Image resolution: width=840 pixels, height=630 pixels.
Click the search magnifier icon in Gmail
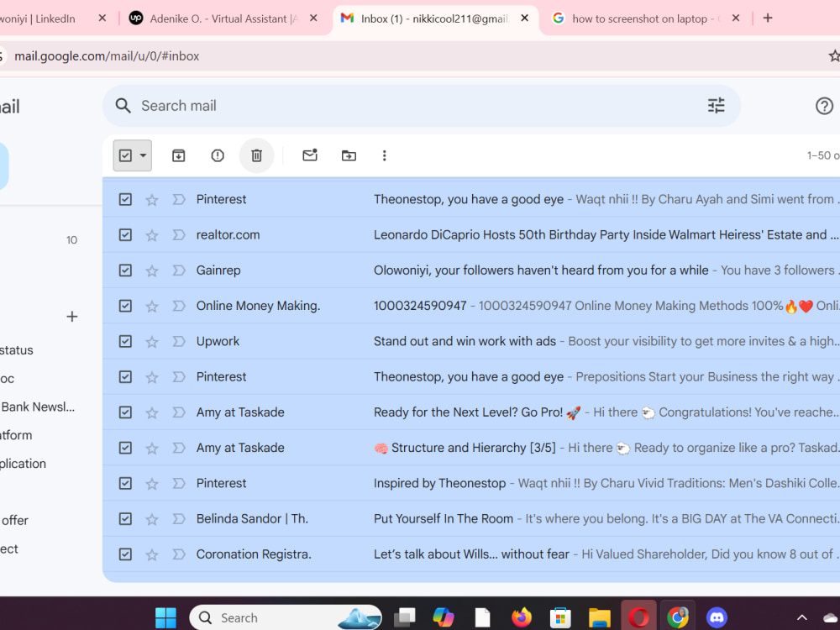[x=123, y=106]
